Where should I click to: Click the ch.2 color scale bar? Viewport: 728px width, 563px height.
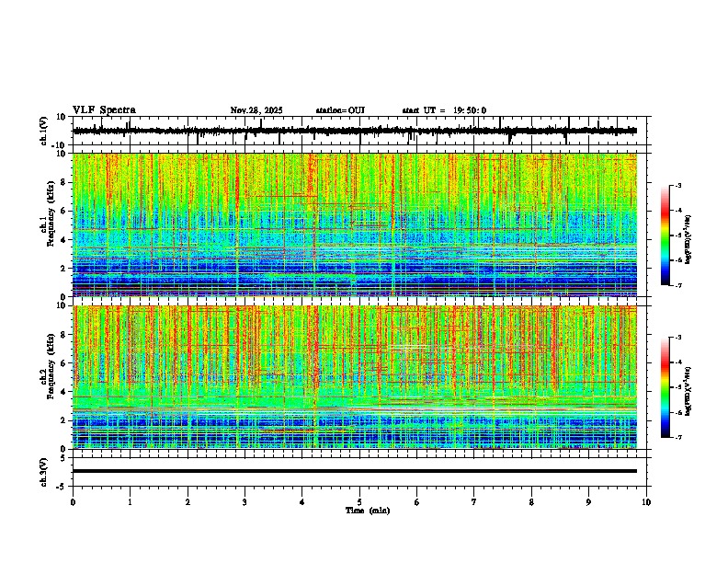(665, 387)
